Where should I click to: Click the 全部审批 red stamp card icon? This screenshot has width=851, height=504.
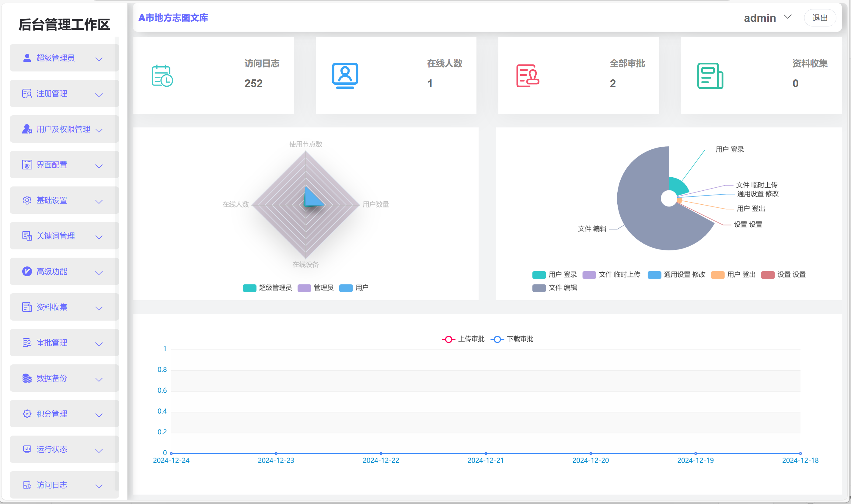click(528, 76)
